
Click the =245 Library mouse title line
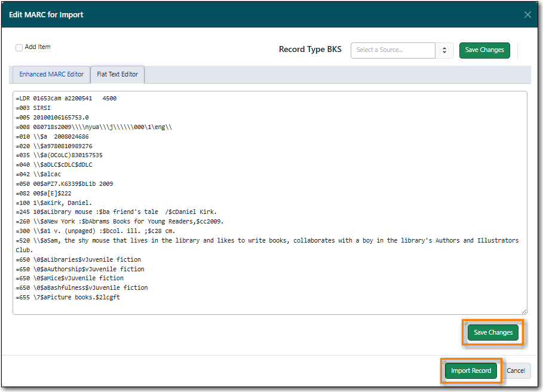click(116, 212)
